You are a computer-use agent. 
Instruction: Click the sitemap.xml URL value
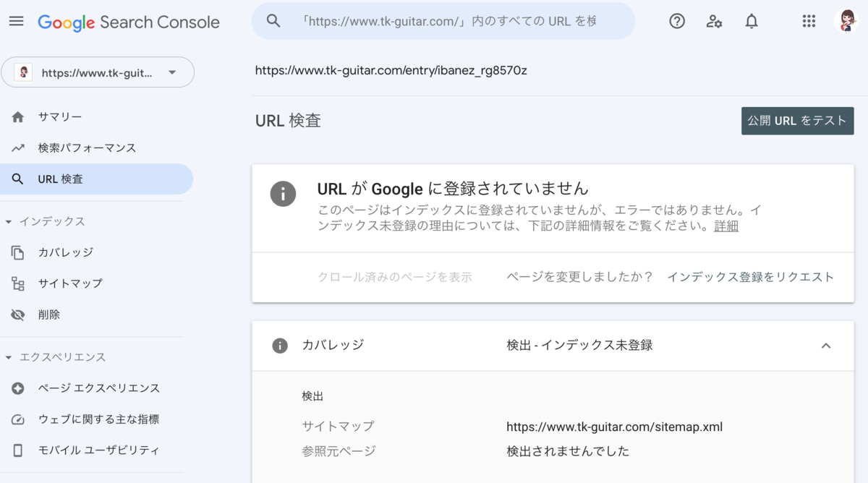pos(614,427)
